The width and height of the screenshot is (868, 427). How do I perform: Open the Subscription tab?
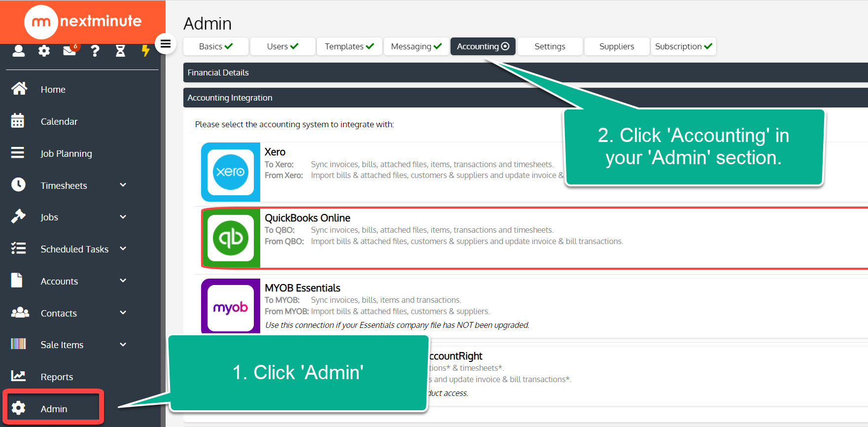684,46
